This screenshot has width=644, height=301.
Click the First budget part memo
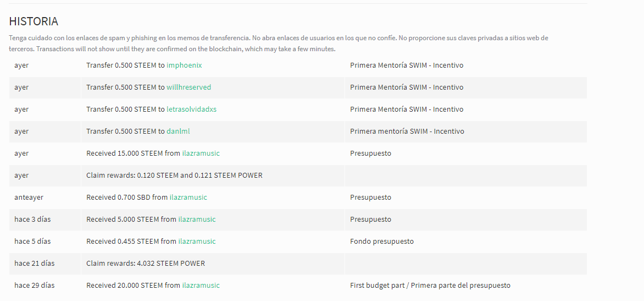(x=430, y=286)
